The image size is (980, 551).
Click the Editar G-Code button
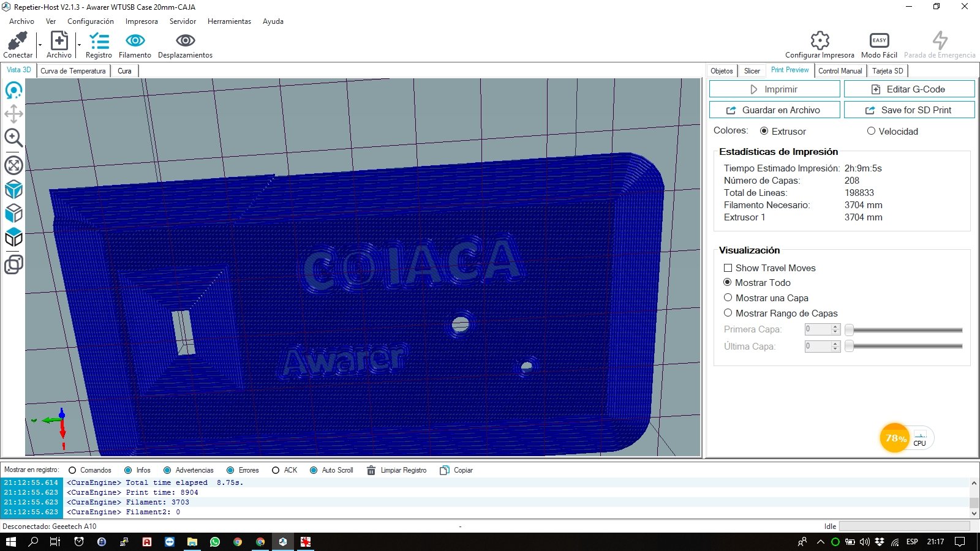pyautogui.click(x=909, y=89)
